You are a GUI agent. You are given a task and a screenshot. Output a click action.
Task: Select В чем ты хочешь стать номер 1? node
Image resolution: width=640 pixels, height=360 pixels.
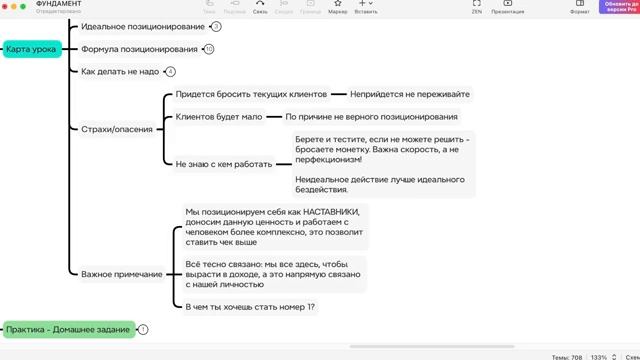[x=250, y=307]
